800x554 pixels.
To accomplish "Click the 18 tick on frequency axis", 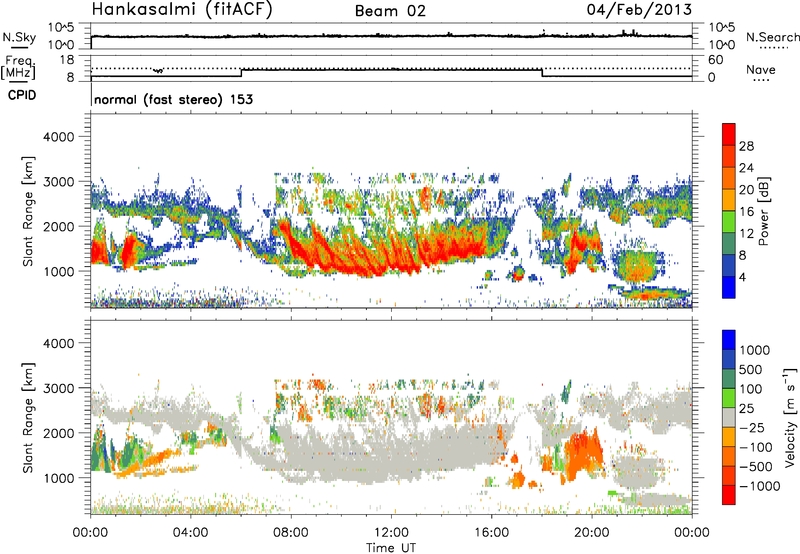I will [x=67, y=60].
